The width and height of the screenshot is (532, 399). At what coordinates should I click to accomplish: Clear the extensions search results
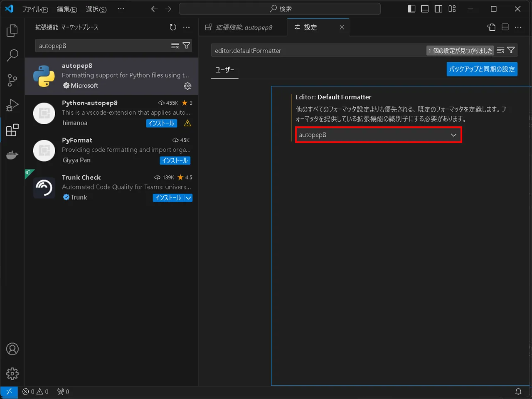(175, 46)
